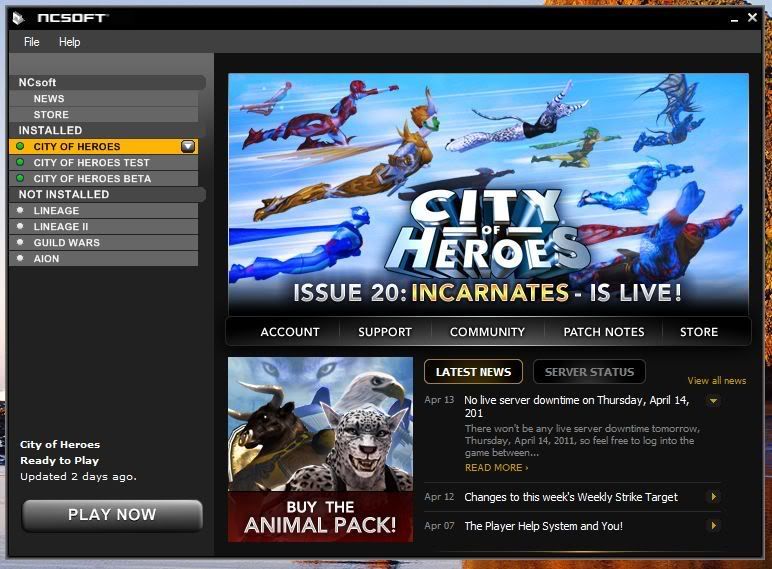
Task: Open the Support section
Action: point(385,332)
